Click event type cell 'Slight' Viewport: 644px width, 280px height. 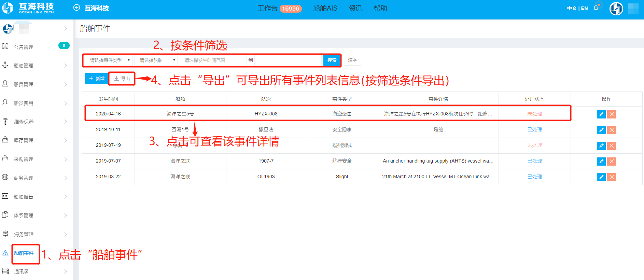coord(342,177)
